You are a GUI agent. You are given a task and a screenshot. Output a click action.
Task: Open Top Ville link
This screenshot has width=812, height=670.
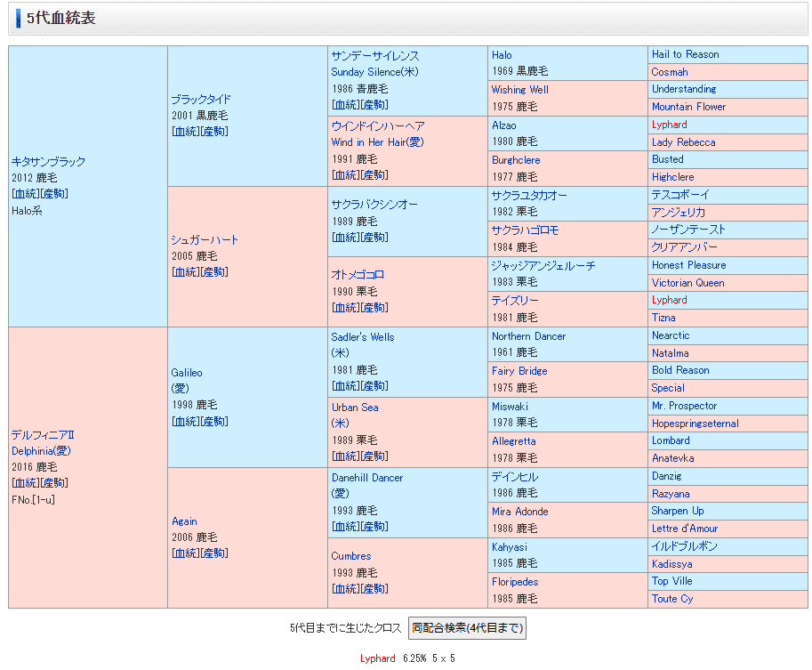(x=672, y=581)
